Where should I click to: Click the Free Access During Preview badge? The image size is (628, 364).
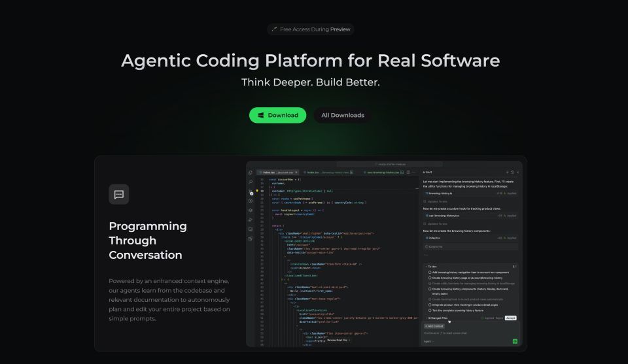point(311,29)
